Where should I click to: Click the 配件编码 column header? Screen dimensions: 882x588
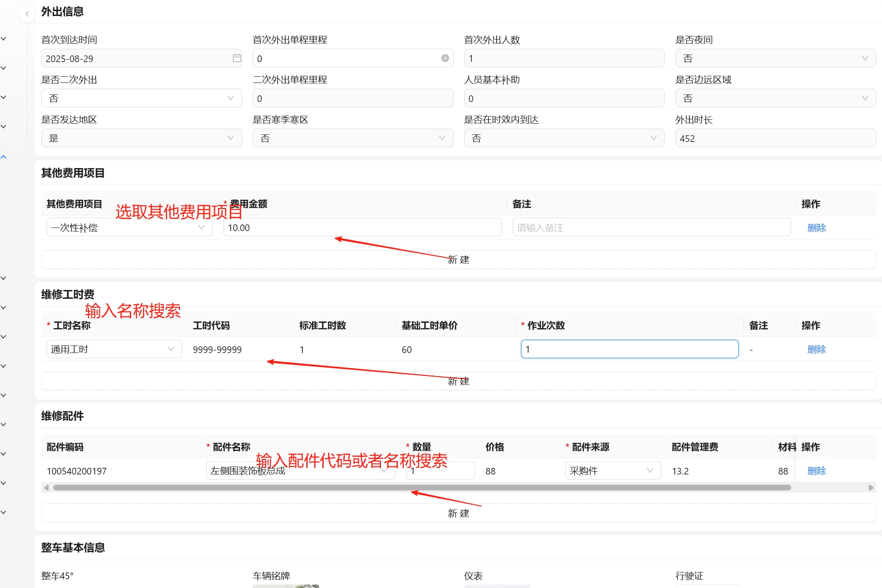click(x=65, y=447)
